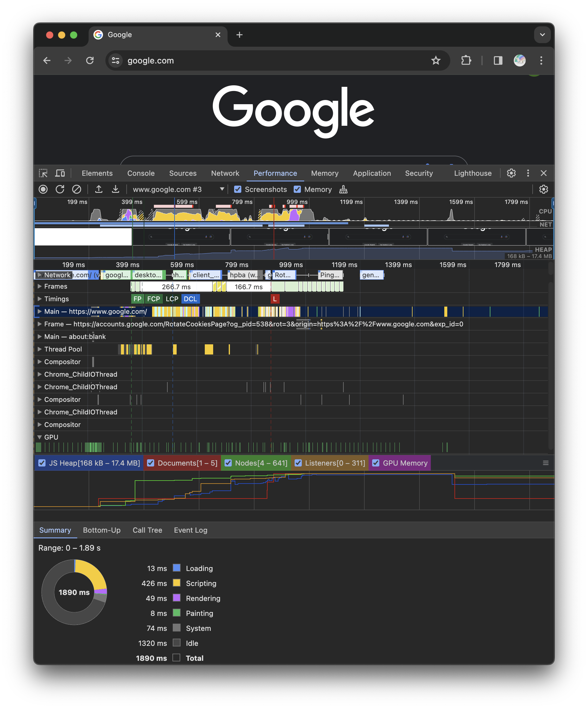Image resolution: width=588 pixels, height=709 pixels.
Task: Toggle the JS Heap counter checkbox
Action: (42, 463)
